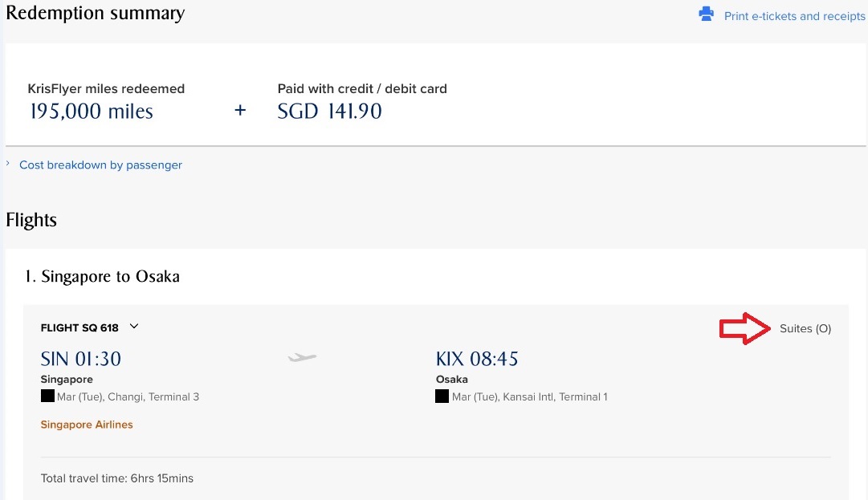Click the Redemption summary heading
This screenshot has height=500, width=868.
pos(95,14)
